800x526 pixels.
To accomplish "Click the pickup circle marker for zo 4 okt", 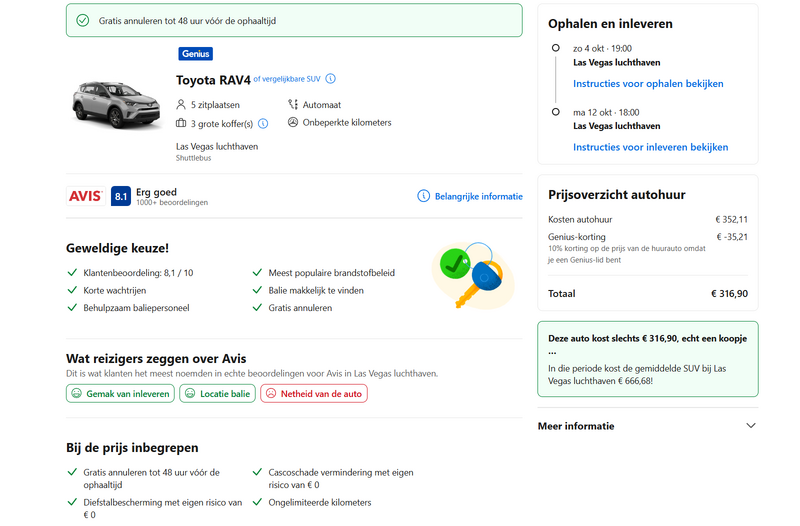I will tap(556, 48).
